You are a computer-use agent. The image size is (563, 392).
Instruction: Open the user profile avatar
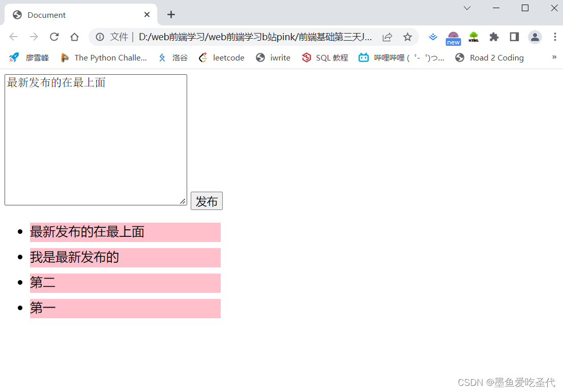point(535,37)
